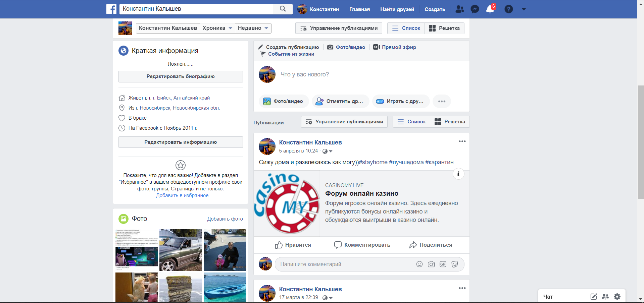644x303 pixels.
Task: Open the help question mark icon
Action: pyautogui.click(x=508, y=9)
